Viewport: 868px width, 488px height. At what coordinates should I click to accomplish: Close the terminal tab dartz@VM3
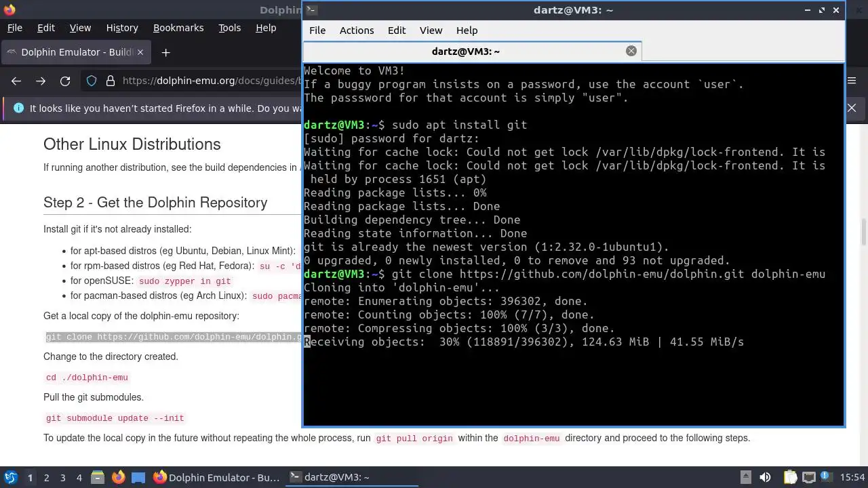click(631, 51)
